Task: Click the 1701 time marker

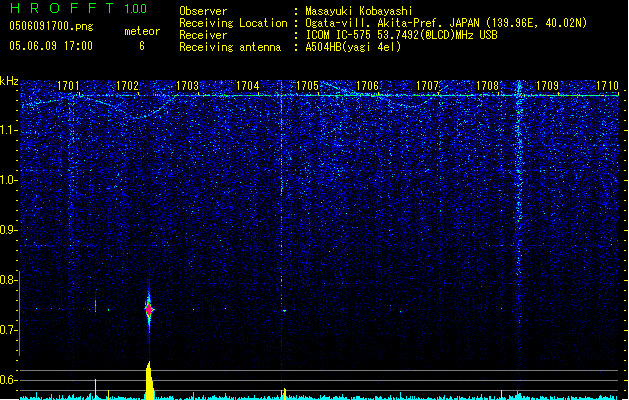Action: pos(68,86)
